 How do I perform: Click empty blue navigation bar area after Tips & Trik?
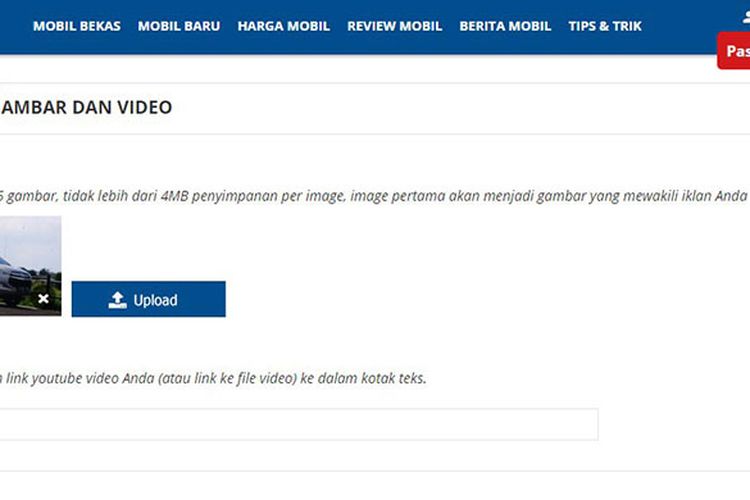point(680,26)
